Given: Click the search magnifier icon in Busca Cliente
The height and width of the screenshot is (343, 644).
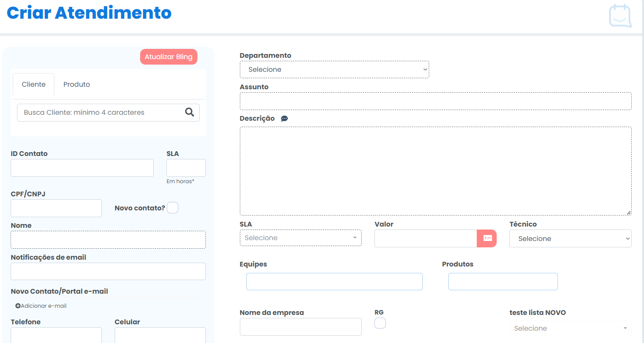Looking at the screenshot, I should (189, 112).
